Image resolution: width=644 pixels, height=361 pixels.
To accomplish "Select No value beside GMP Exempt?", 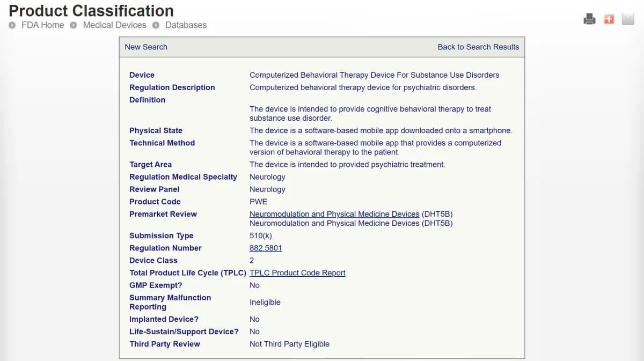I will pos(254,285).
